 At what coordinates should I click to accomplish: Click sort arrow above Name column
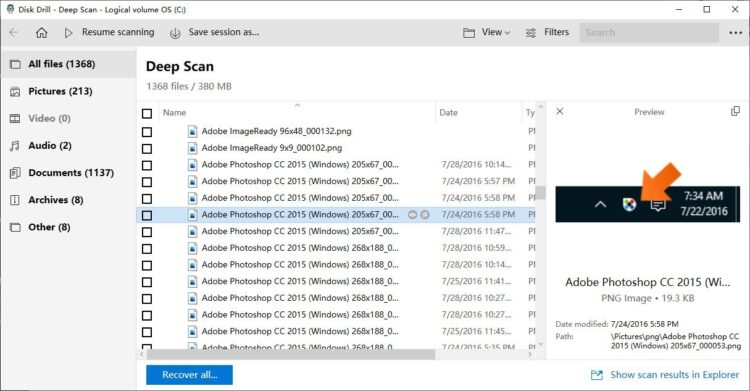pos(297,105)
